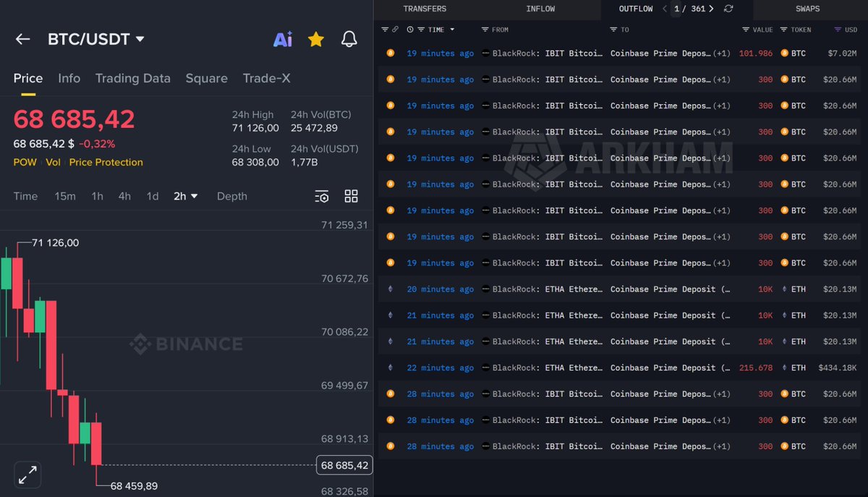
Task: Go to previous page in Arkham pagination
Action: 665,9
